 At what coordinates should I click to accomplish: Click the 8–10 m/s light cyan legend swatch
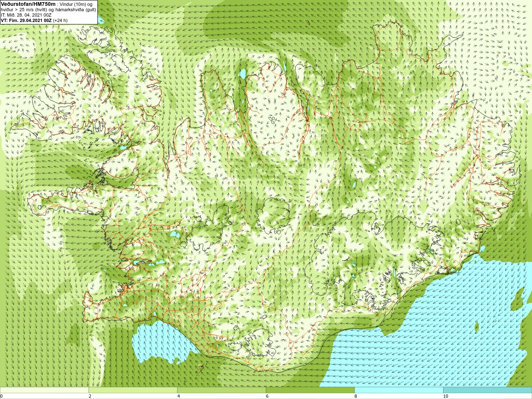pos(399,390)
